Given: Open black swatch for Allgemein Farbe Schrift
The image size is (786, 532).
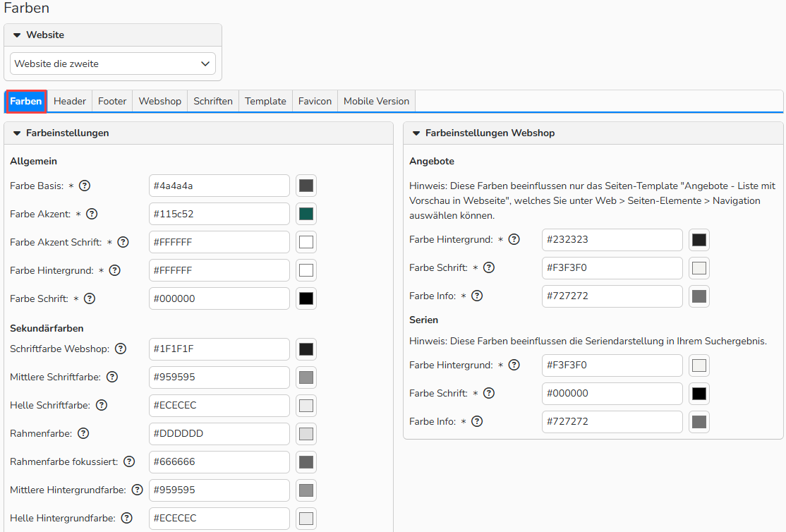Looking at the screenshot, I should [306, 299].
